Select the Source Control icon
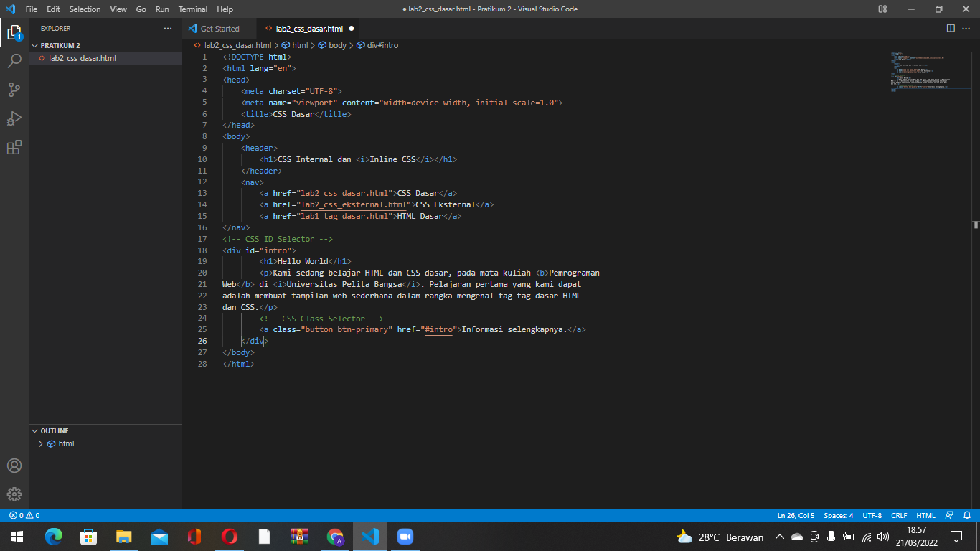The height and width of the screenshot is (551, 980). (14, 90)
